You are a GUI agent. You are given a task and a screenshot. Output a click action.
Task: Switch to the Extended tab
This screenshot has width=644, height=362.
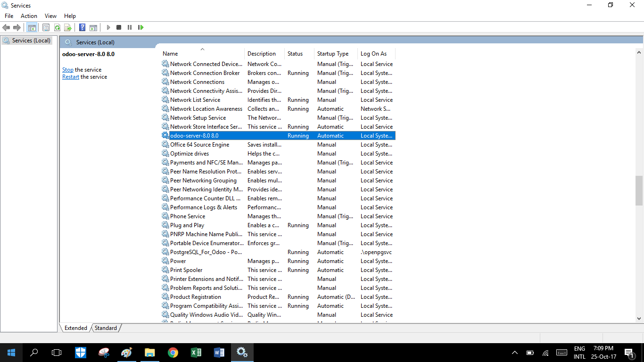coord(76,328)
